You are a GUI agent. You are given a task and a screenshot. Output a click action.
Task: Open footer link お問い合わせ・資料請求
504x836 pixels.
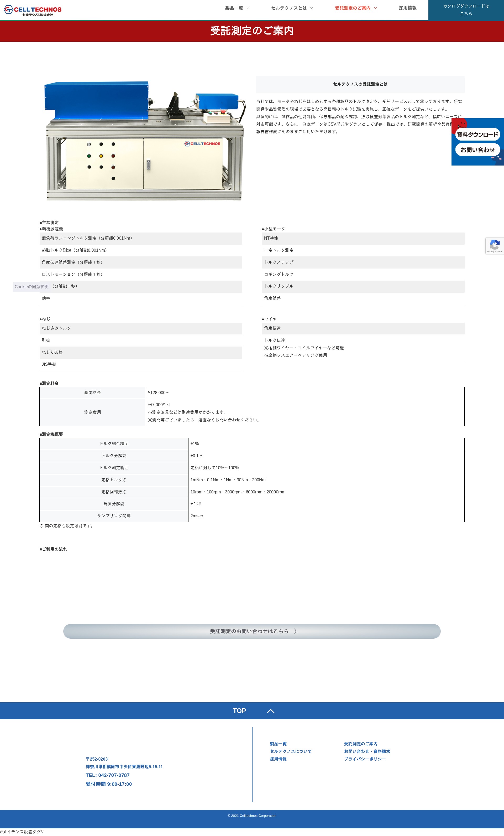tap(367, 751)
